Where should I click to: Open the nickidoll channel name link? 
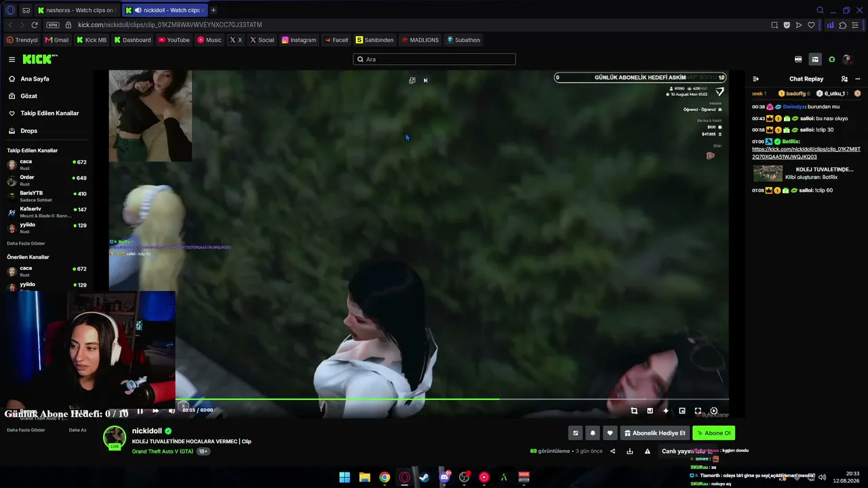click(147, 431)
